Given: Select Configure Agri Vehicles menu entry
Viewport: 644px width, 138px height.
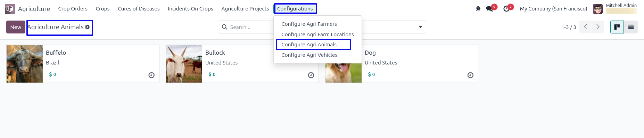Looking at the screenshot, I should tap(309, 55).
